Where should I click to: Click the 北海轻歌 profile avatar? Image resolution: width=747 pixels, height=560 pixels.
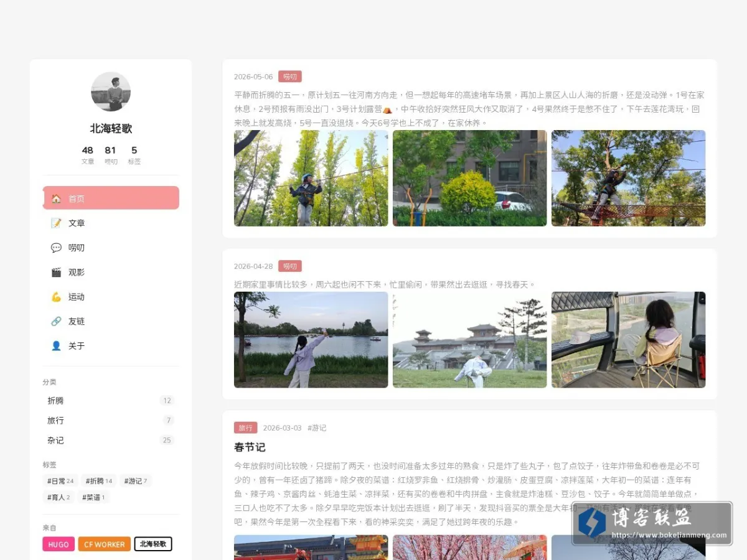point(111,91)
